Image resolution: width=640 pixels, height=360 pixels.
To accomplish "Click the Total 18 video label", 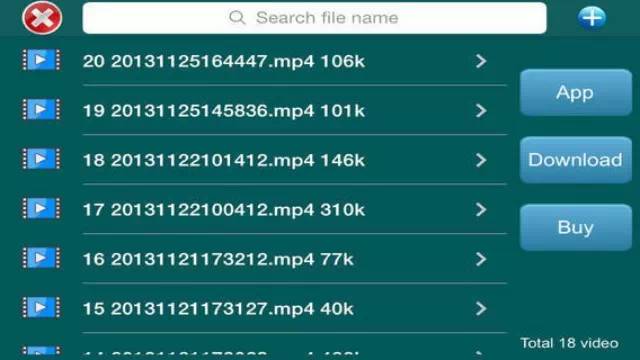I will (569, 343).
